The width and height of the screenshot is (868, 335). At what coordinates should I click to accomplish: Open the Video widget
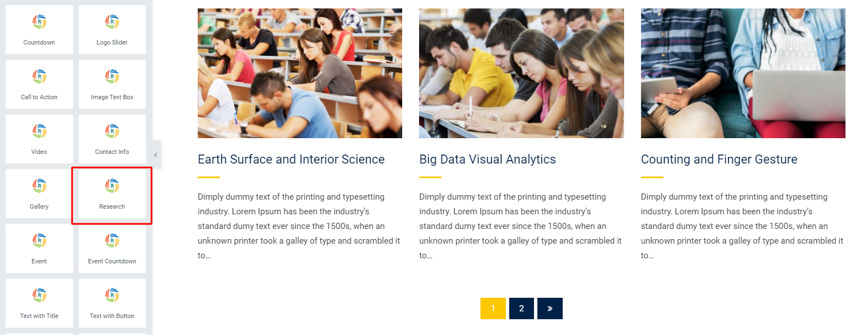point(39,139)
